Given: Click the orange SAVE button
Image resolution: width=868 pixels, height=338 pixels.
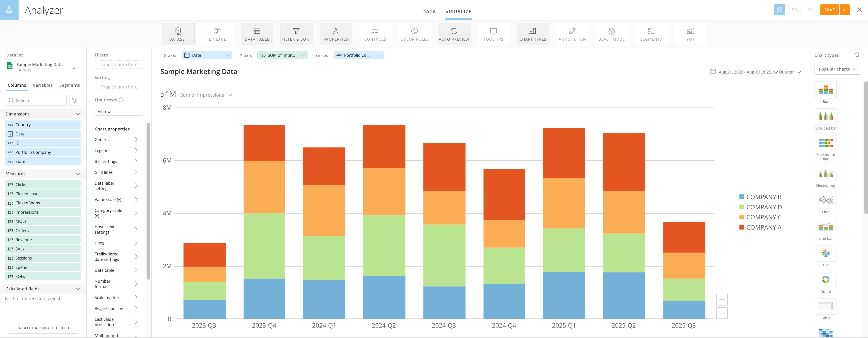Looking at the screenshot, I should pos(829,10).
